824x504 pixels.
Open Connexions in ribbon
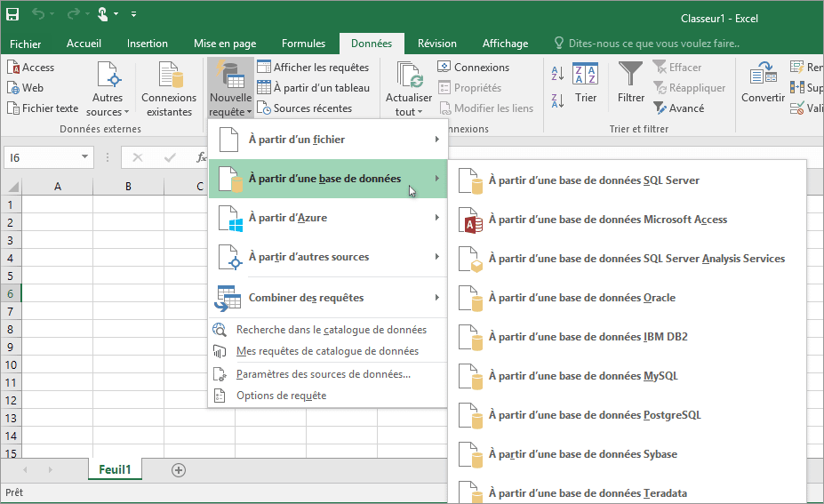click(x=474, y=68)
